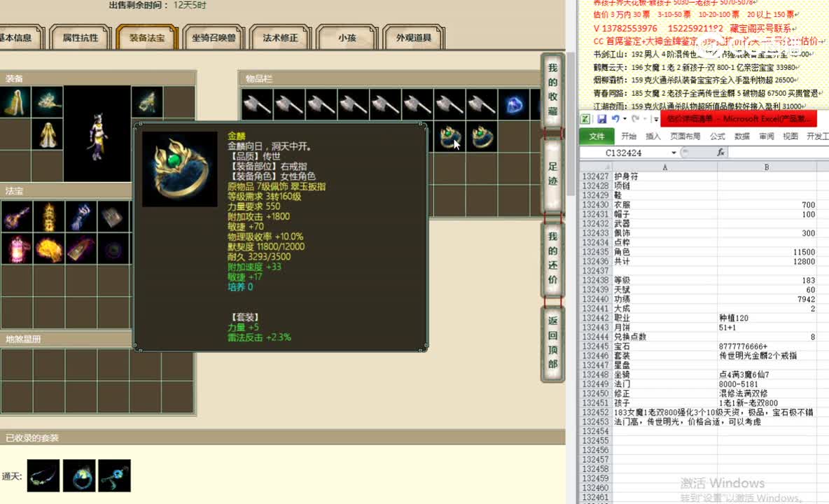
Task: Select the golden flame pillar 法宝 icon
Action: point(48,216)
